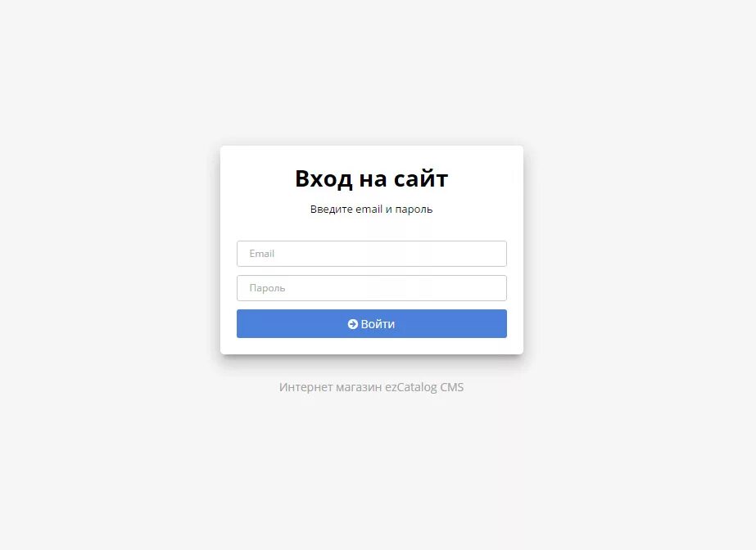The image size is (756, 550).
Task: Click the Войти label on blue button
Action: [378, 324]
